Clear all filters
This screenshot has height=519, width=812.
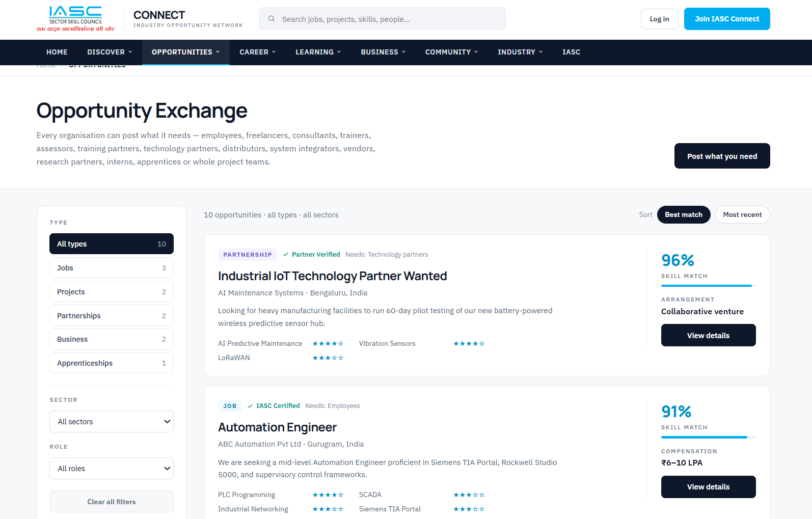tap(112, 502)
